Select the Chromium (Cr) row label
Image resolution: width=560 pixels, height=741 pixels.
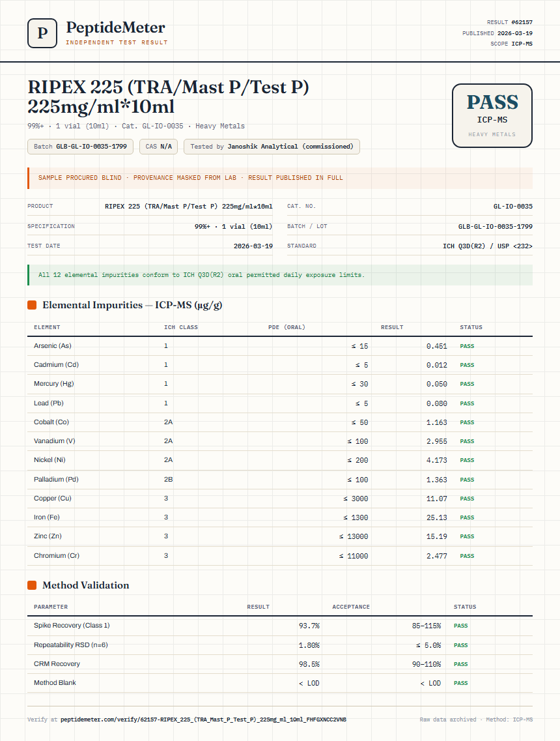pyautogui.click(x=57, y=556)
